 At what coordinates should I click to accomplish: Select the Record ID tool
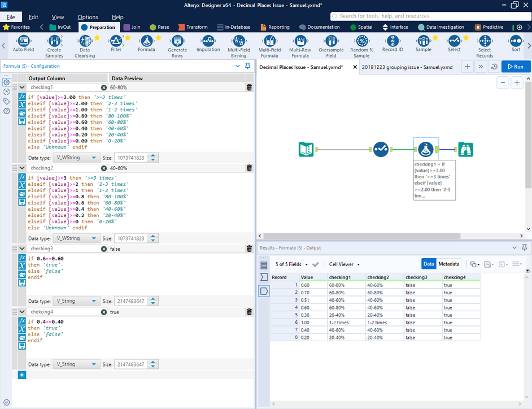point(393,41)
